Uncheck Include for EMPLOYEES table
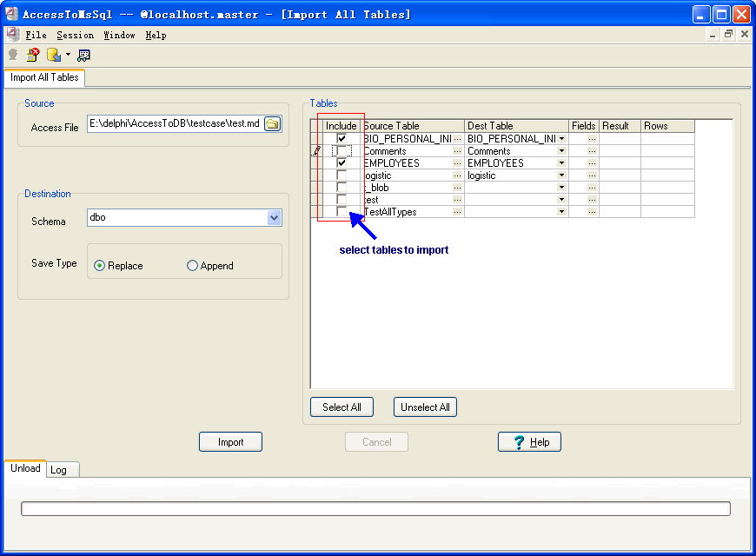The width and height of the screenshot is (756, 556). pyautogui.click(x=342, y=162)
